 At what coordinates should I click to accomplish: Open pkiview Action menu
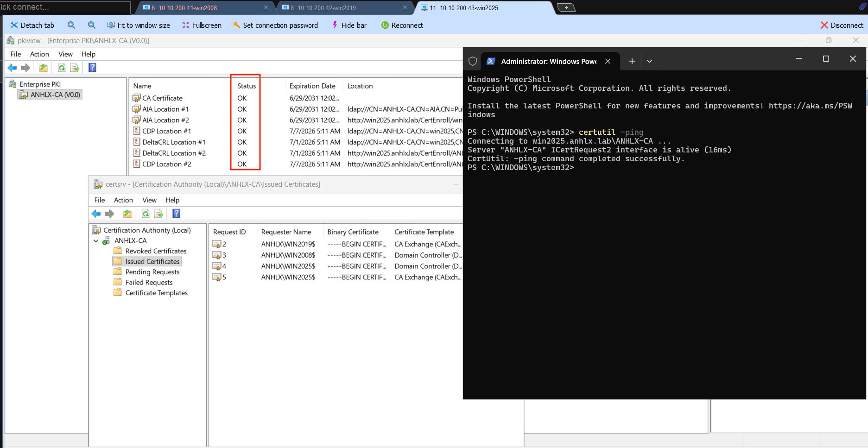(x=39, y=54)
